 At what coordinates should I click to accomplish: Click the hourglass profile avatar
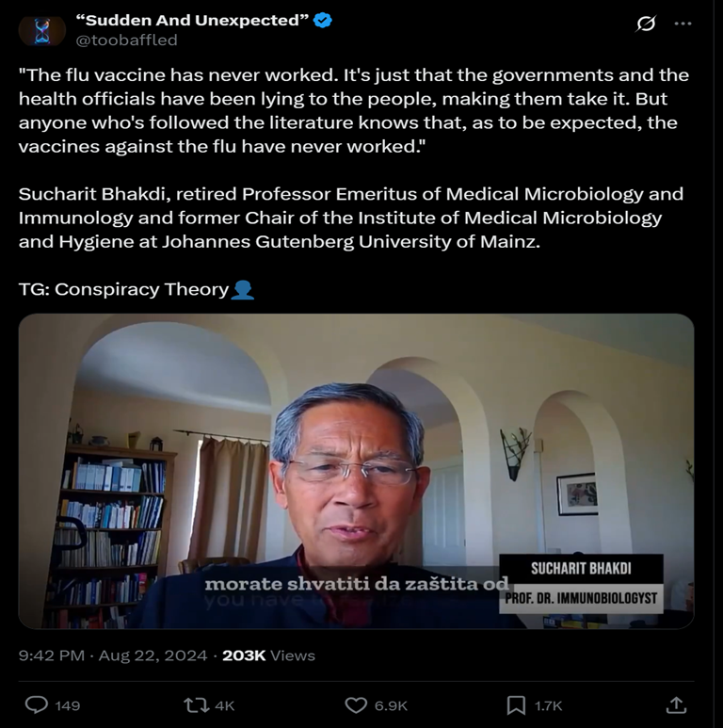click(x=41, y=30)
